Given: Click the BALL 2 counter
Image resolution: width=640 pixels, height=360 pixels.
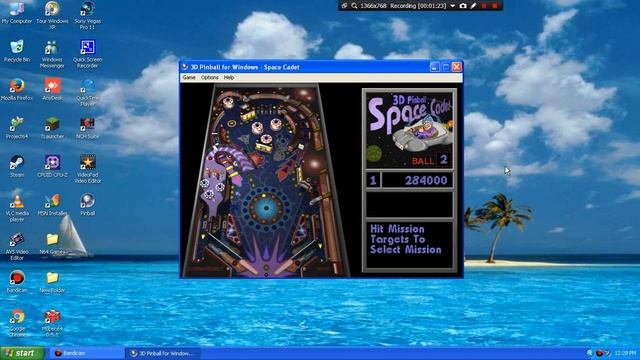Looking at the screenshot, I should point(430,160).
